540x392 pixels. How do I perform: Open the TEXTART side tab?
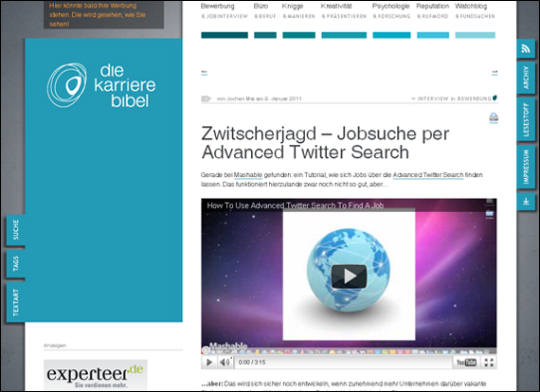tap(16, 302)
